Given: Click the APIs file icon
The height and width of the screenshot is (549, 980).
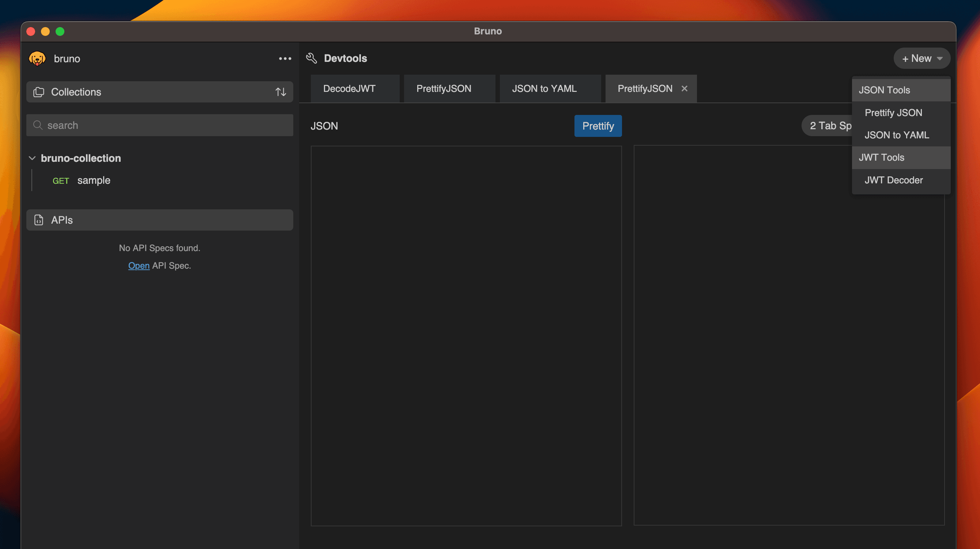Looking at the screenshot, I should click(x=38, y=220).
